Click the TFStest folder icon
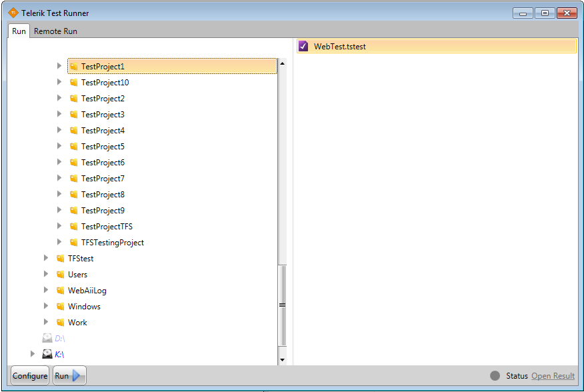The width and height of the screenshot is (584, 392). tap(61, 259)
